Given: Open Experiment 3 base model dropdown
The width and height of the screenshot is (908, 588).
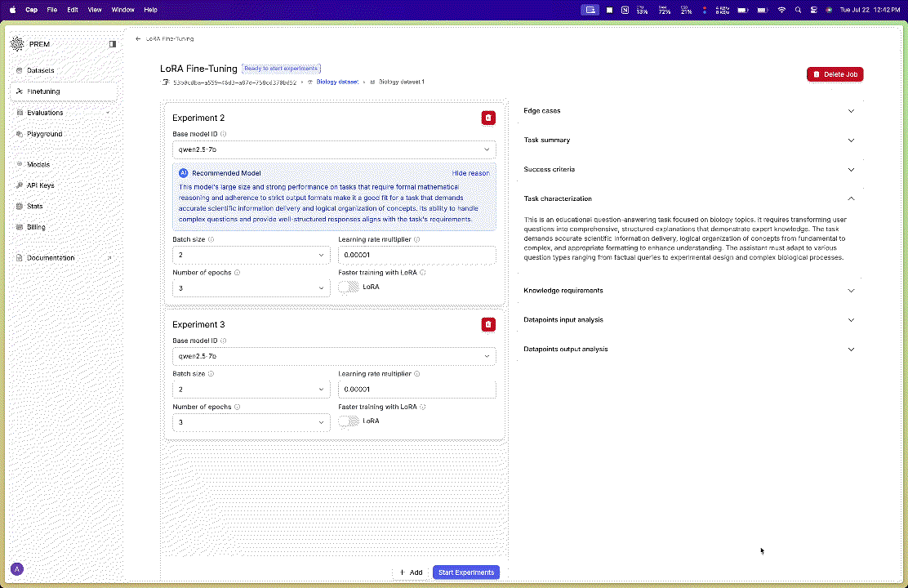Looking at the screenshot, I should pos(334,356).
